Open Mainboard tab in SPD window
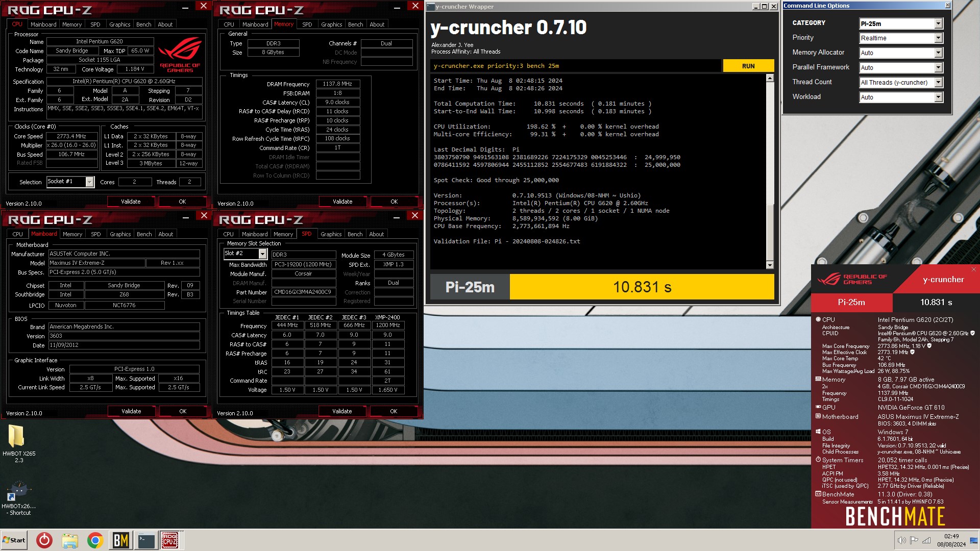 point(255,234)
